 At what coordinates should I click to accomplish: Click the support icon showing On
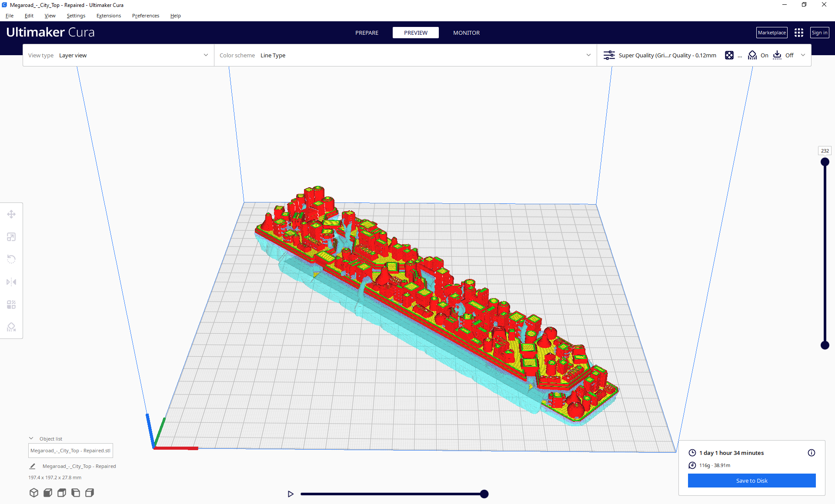[752, 55]
